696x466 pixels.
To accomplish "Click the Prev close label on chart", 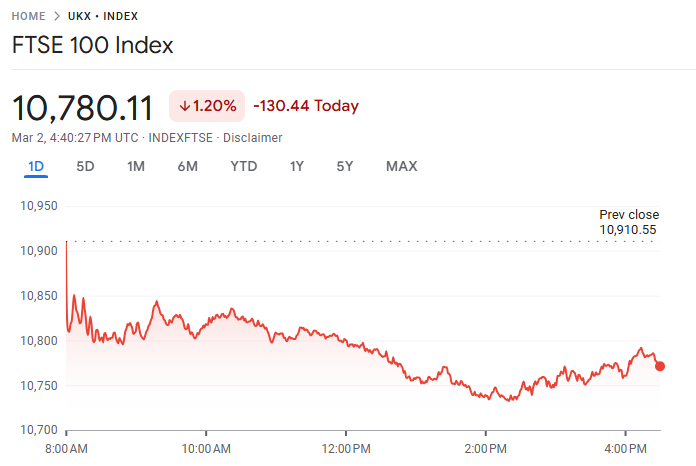I will [x=629, y=215].
